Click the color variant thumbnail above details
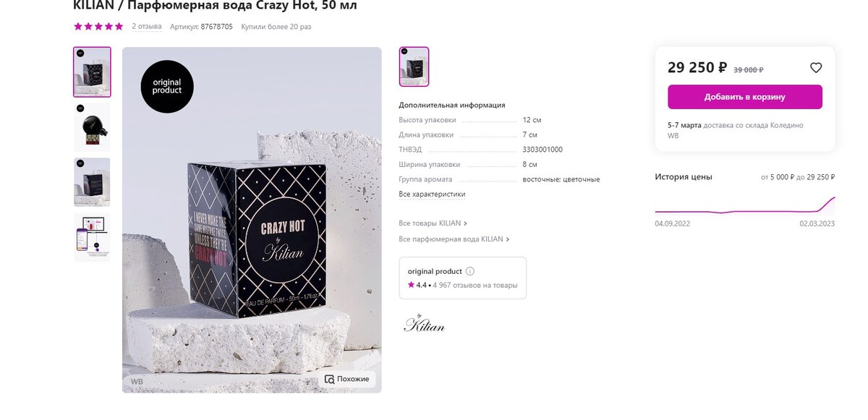Image resolution: width=868 pixels, height=420 pixels. coord(414,67)
